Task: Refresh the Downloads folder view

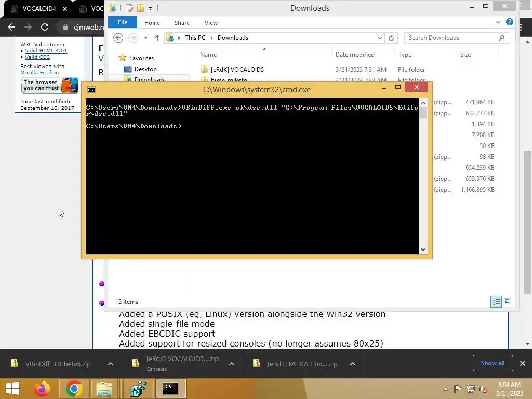Action: [x=391, y=38]
